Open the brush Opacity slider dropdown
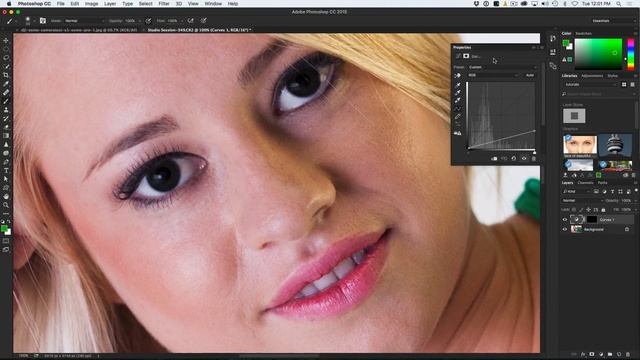The height and width of the screenshot is (360, 640). click(140, 20)
